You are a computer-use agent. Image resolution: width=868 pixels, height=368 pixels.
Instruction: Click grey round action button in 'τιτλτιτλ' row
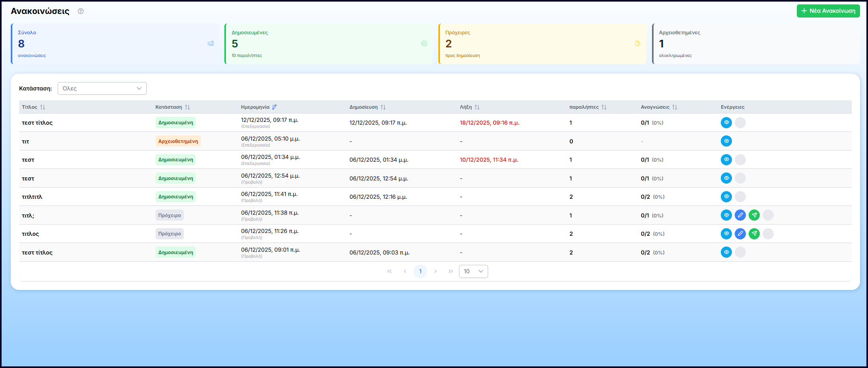(x=740, y=197)
